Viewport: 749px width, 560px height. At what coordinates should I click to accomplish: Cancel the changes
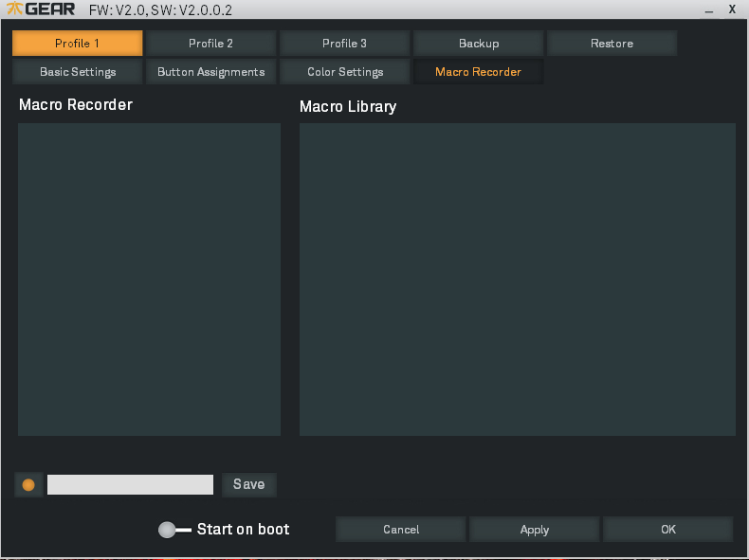point(401,530)
